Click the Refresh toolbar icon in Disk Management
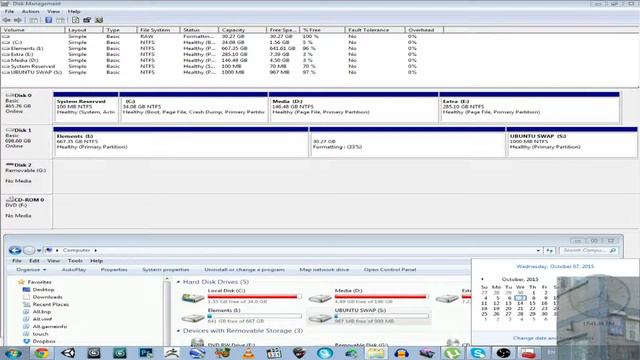This screenshot has height=360, width=640. (76, 20)
